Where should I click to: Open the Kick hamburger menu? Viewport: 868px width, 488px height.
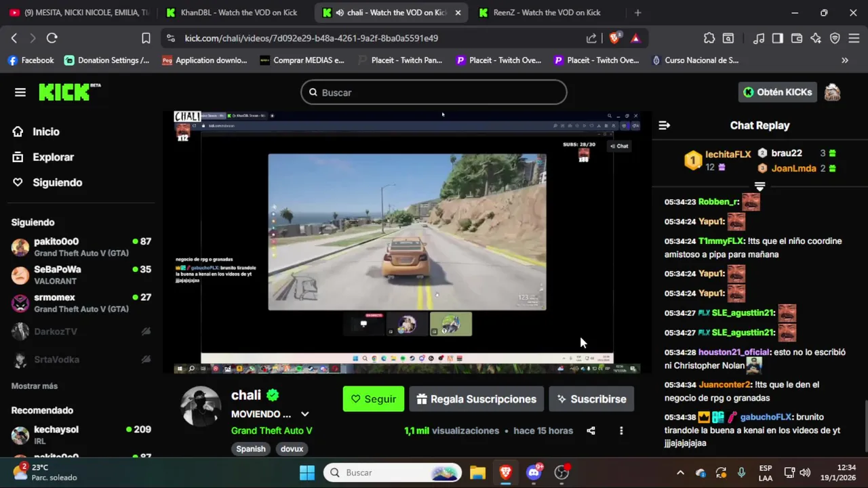[20, 92]
